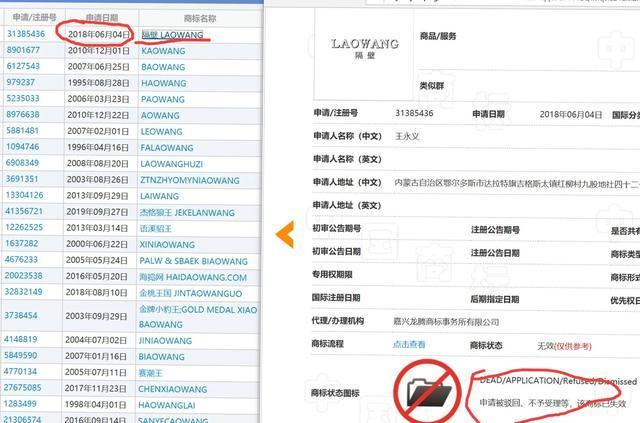This screenshot has width=640, height=423.
Task: Click the 申请/注册号 column header
Action: pos(34,17)
